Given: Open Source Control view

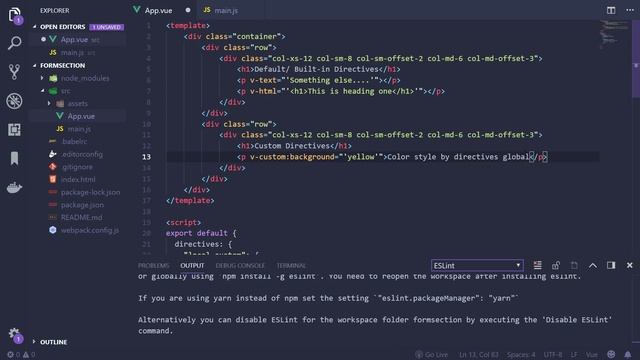Looking at the screenshot, I should [x=15, y=72].
